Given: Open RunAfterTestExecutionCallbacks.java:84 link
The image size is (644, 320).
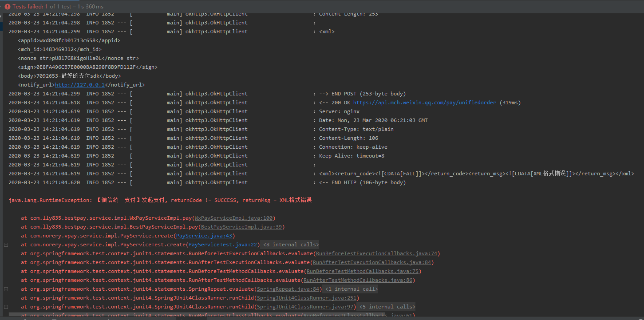Looking at the screenshot, I should click(372, 262).
